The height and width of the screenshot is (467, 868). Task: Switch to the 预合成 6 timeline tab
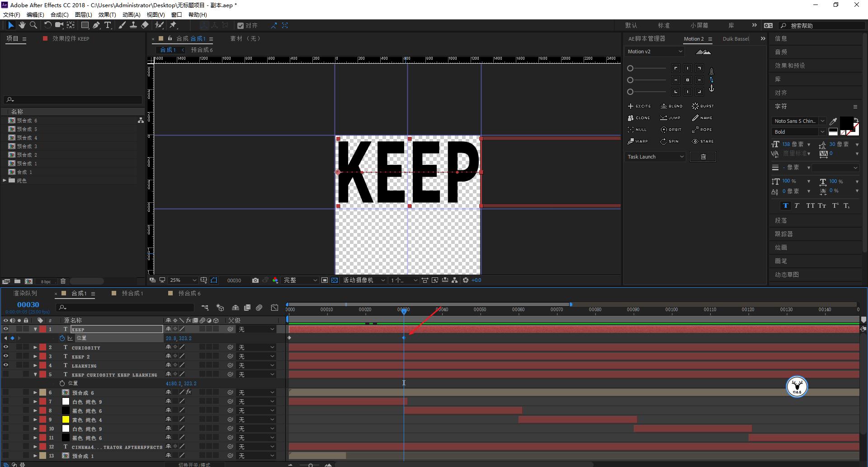pyautogui.click(x=189, y=294)
